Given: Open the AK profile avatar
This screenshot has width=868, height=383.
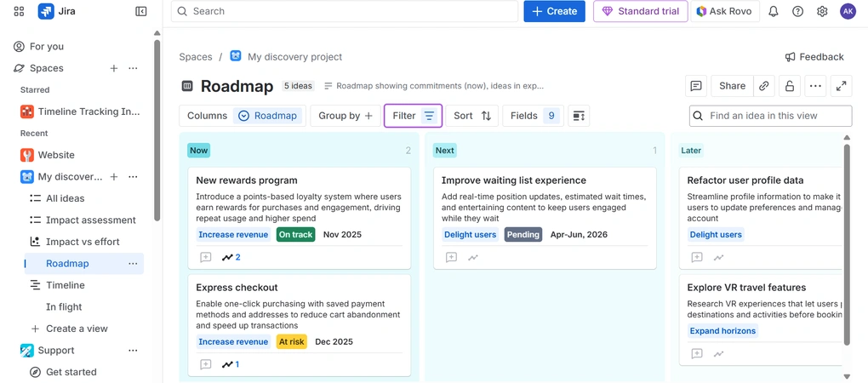Looking at the screenshot, I should pyautogui.click(x=848, y=11).
